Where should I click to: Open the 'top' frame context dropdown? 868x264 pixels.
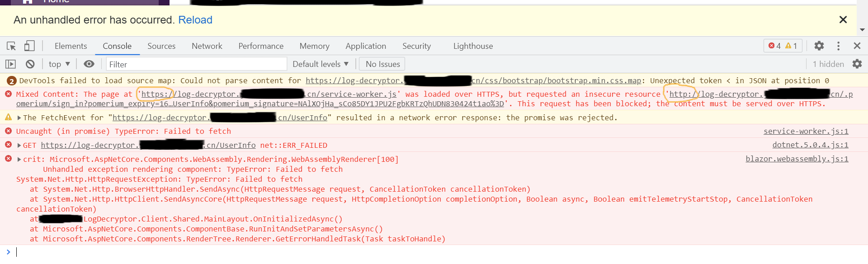(58, 64)
